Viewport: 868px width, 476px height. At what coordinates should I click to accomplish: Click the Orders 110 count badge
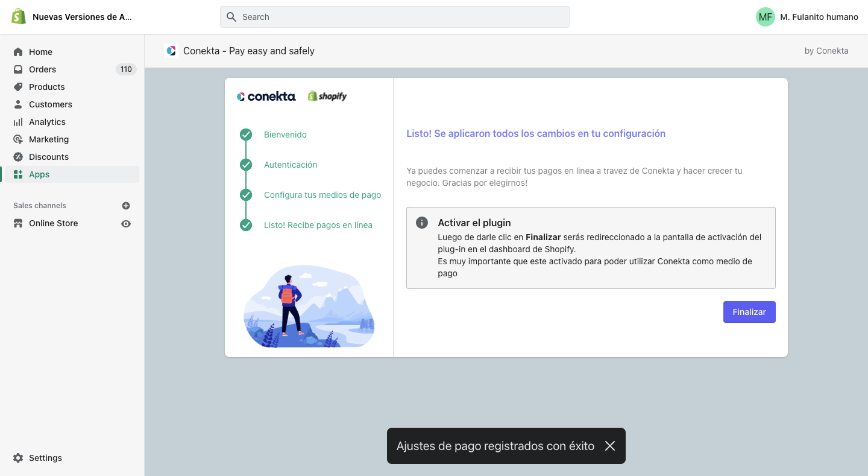pos(126,69)
